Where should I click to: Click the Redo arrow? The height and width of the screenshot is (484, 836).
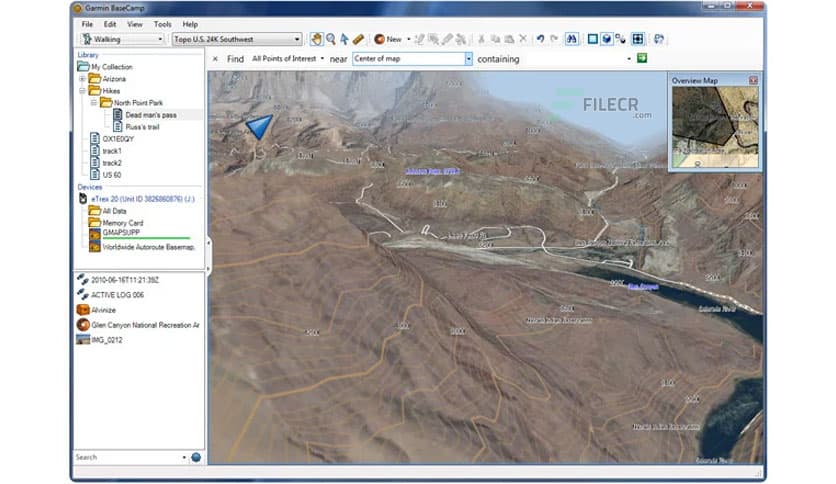(554, 39)
